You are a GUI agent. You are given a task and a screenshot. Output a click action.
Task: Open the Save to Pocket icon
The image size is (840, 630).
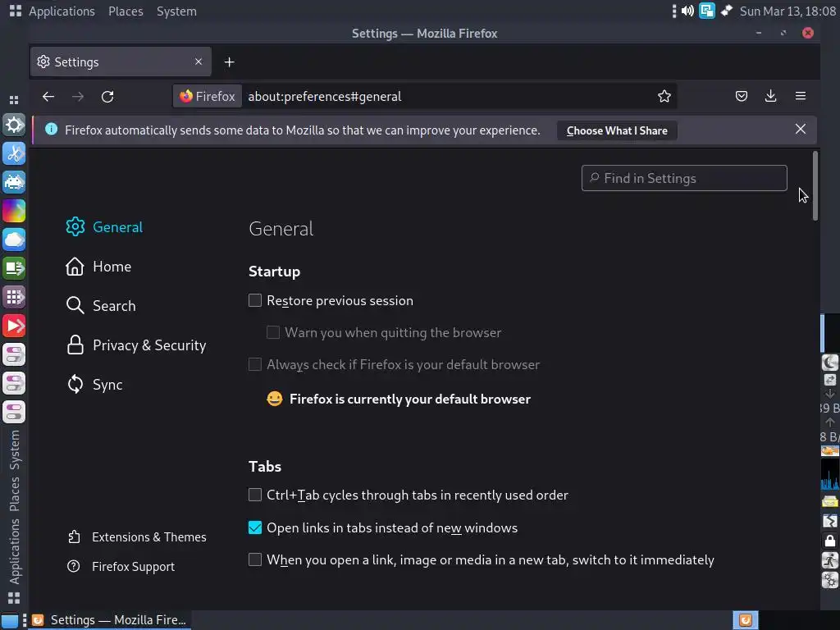pyautogui.click(x=742, y=97)
